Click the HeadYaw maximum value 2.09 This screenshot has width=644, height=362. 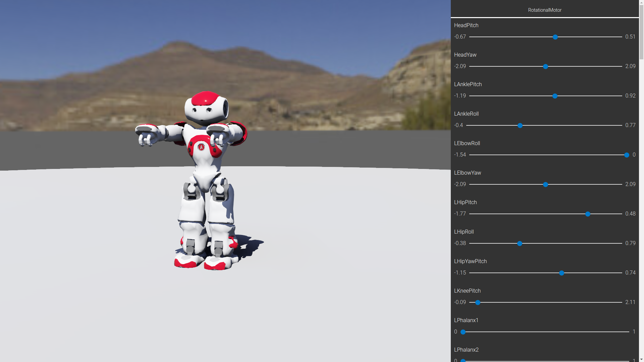click(x=630, y=66)
